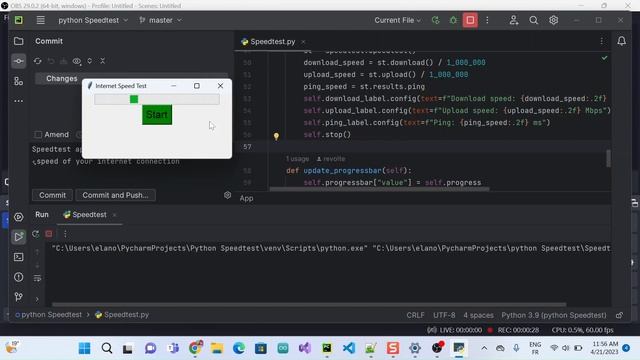Click the Start button in Internet Speed Test
This screenshot has width=640, height=360.
pos(157,115)
